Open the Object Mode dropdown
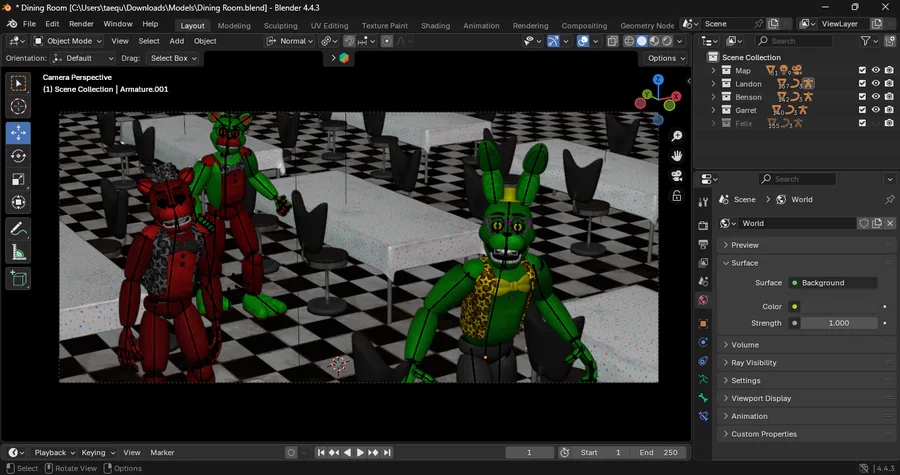This screenshot has height=475, width=900. pos(67,41)
